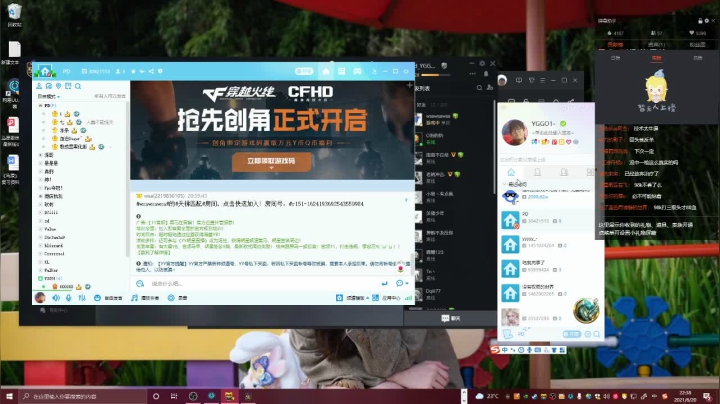Select the 总榜 tab on overlay panel

(x=698, y=58)
